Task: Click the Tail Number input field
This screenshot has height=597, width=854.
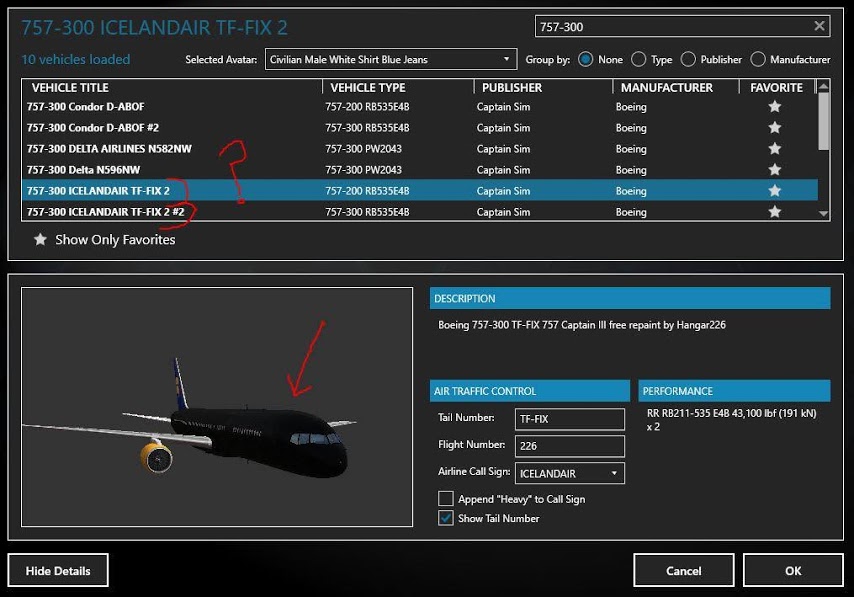Action: click(x=569, y=419)
